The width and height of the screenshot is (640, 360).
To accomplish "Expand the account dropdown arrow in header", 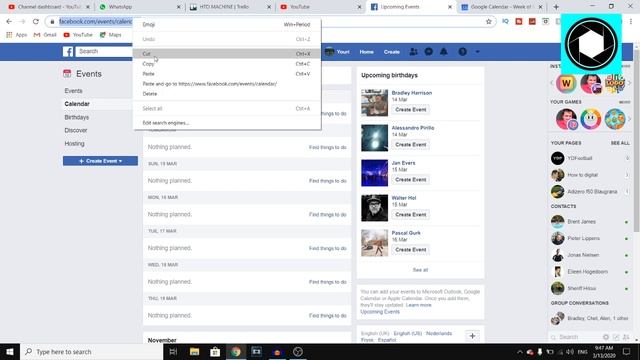I will (x=478, y=52).
